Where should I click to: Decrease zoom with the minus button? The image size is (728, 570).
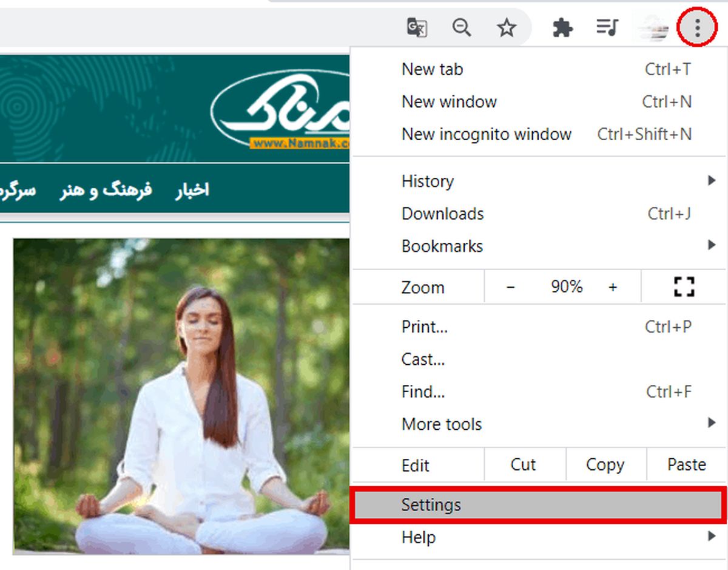point(511,287)
